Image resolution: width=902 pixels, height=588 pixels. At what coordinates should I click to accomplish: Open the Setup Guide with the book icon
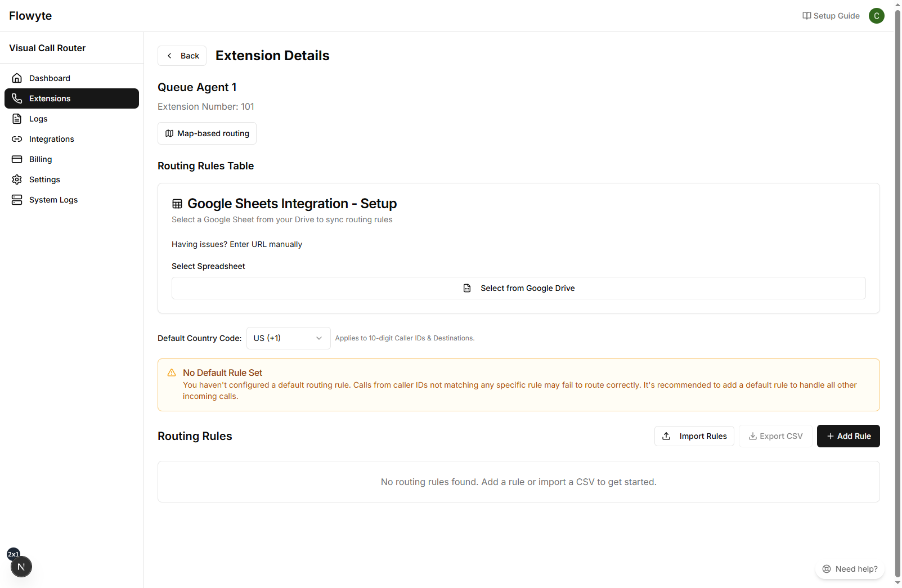point(806,15)
